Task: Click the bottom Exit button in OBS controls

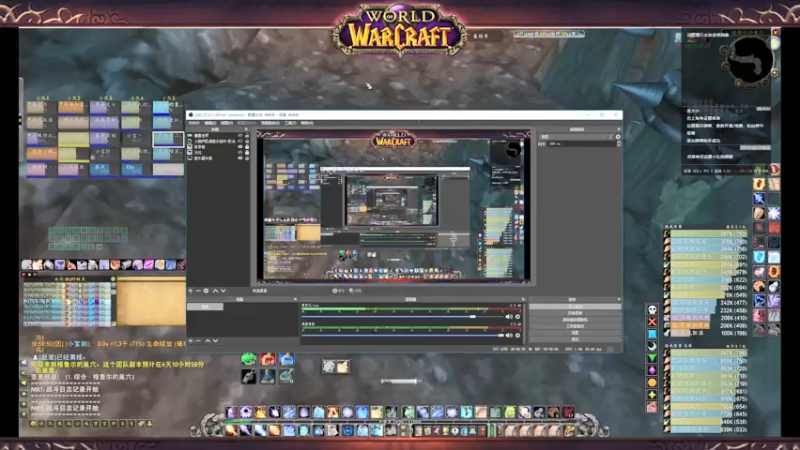Action: pos(575,339)
